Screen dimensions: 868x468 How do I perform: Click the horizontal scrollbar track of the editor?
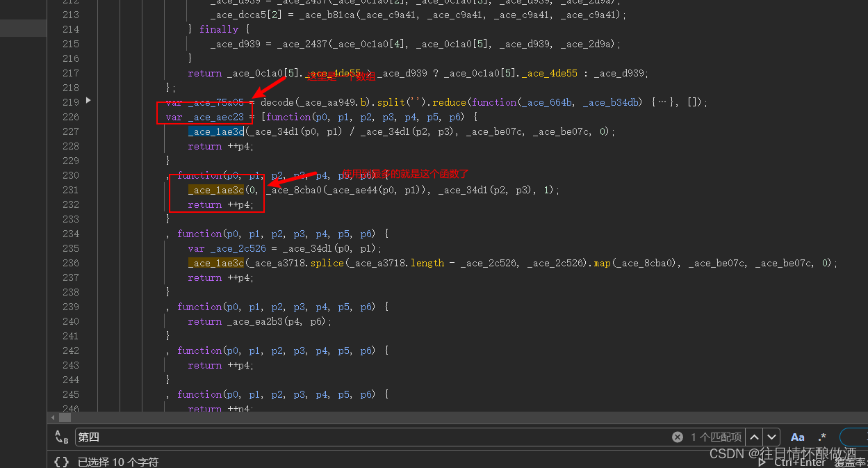459,418
